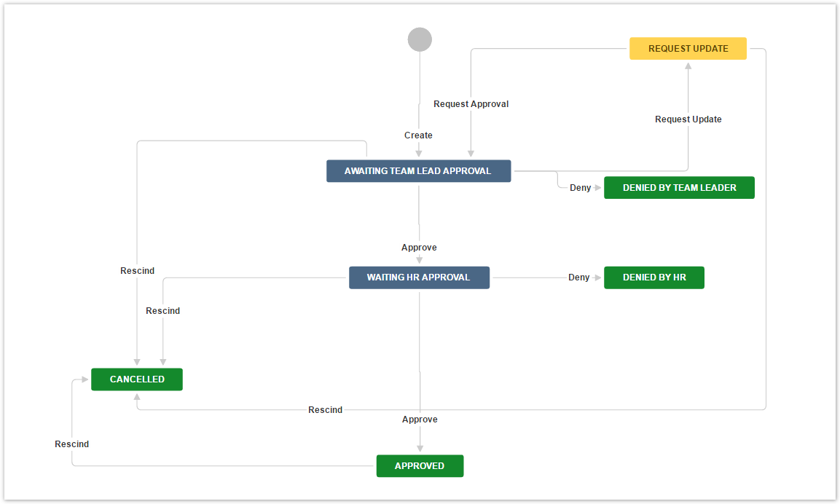Click Rescind label on Awaiting Team Lead line
This screenshot has height=504, width=840.
137,271
